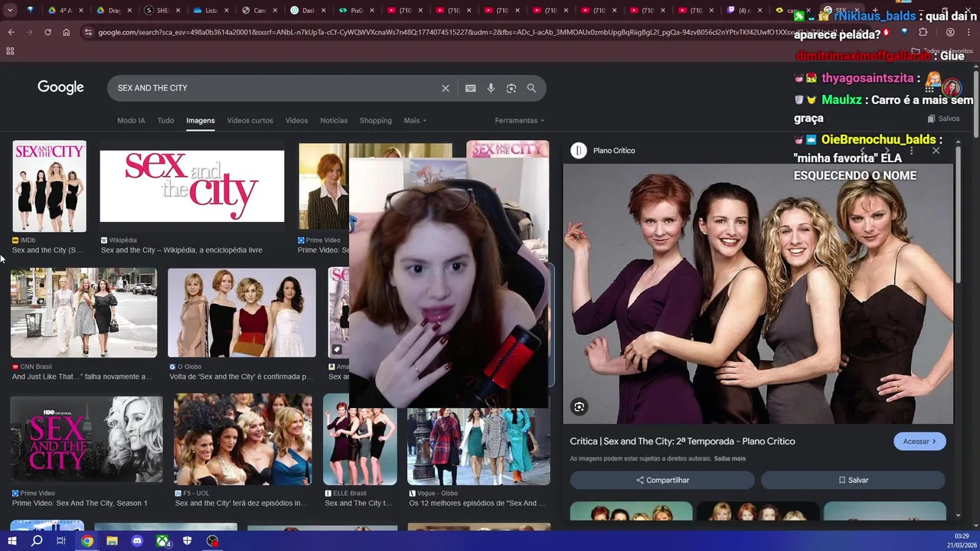This screenshot has width=980, height=551.
Task: Open the Saiba mais link
Action: (730, 458)
